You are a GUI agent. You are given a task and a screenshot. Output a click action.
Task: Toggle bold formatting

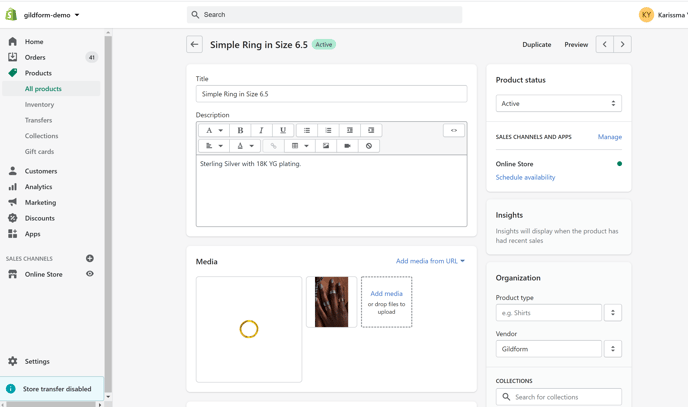coord(240,130)
